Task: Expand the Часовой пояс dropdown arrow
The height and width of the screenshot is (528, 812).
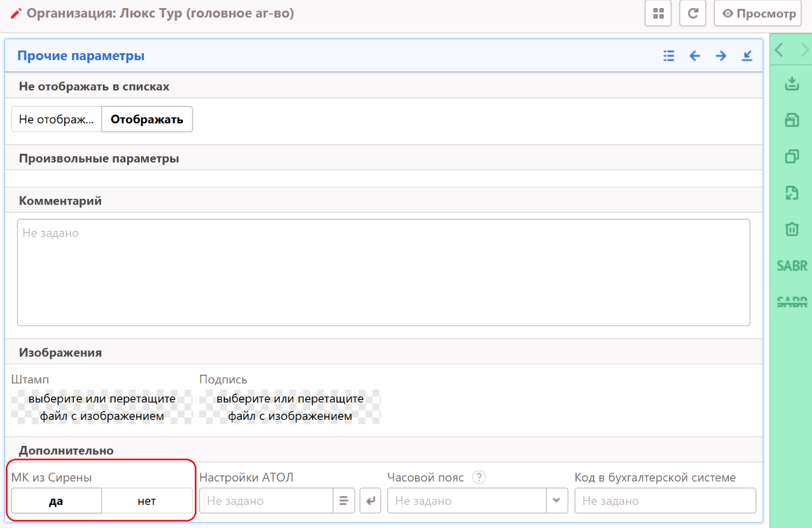Action: pyautogui.click(x=557, y=501)
